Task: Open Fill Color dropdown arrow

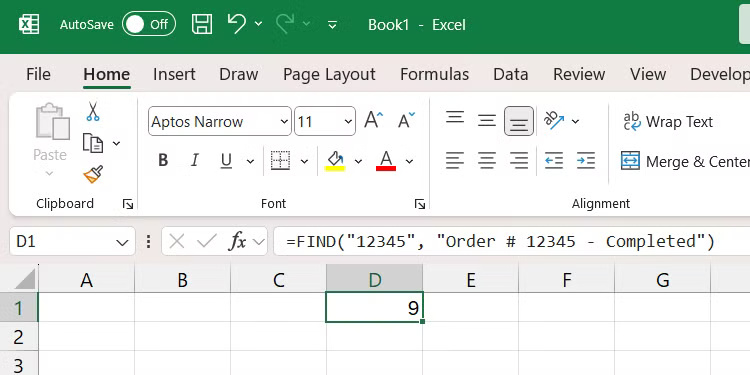Action: [358, 161]
